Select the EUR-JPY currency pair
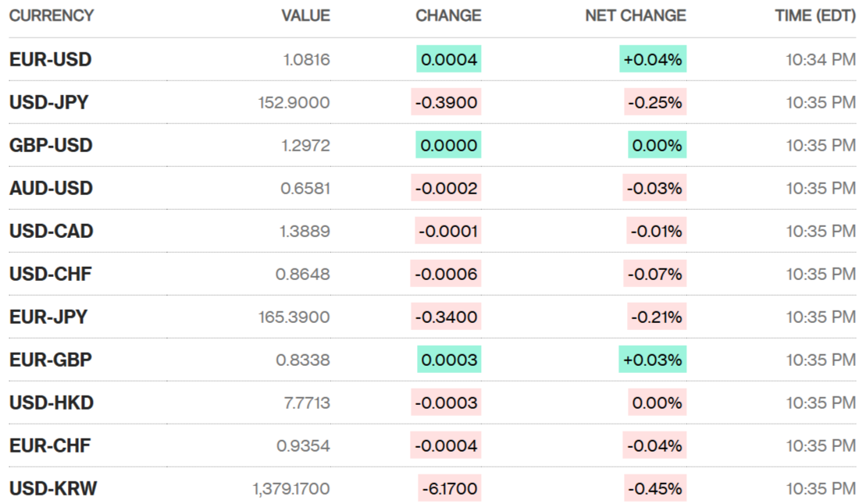Image resolution: width=866 pixels, height=504 pixels. point(48,317)
